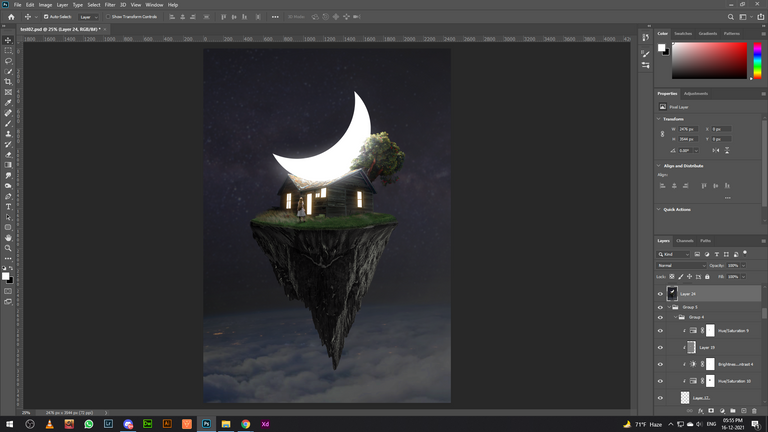The width and height of the screenshot is (768, 432).
Task: Delete layer using trash icon
Action: click(x=754, y=411)
